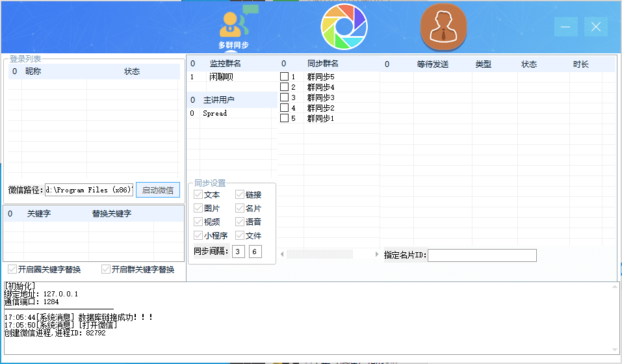Image resolution: width=622 pixels, height=364 pixels.
Task: Click the horizontal scrollbar thumb under sync groups
Action: [x=320, y=254]
